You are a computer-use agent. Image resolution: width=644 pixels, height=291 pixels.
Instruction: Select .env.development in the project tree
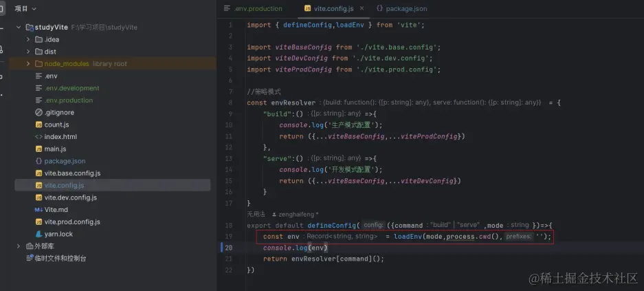[x=72, y=88]
